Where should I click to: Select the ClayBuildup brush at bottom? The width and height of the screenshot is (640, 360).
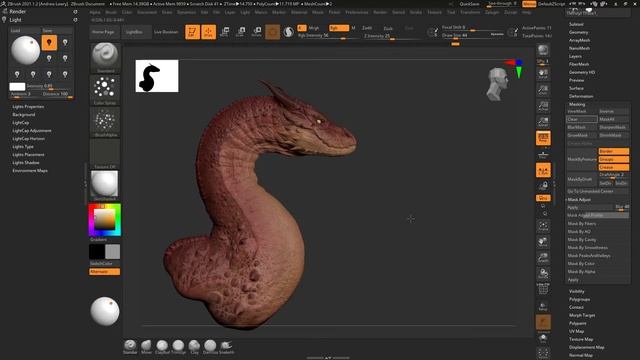click(x=162, y=347)
